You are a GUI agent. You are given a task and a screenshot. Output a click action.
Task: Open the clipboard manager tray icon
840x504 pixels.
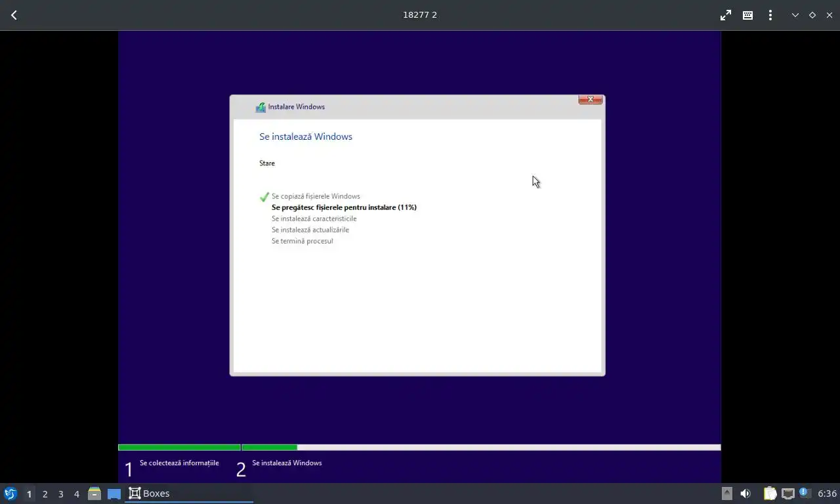(770, 493)
